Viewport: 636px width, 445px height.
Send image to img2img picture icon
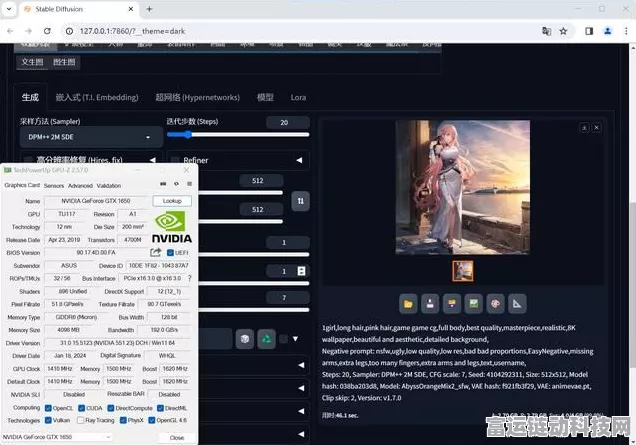(x=473, y=304)
